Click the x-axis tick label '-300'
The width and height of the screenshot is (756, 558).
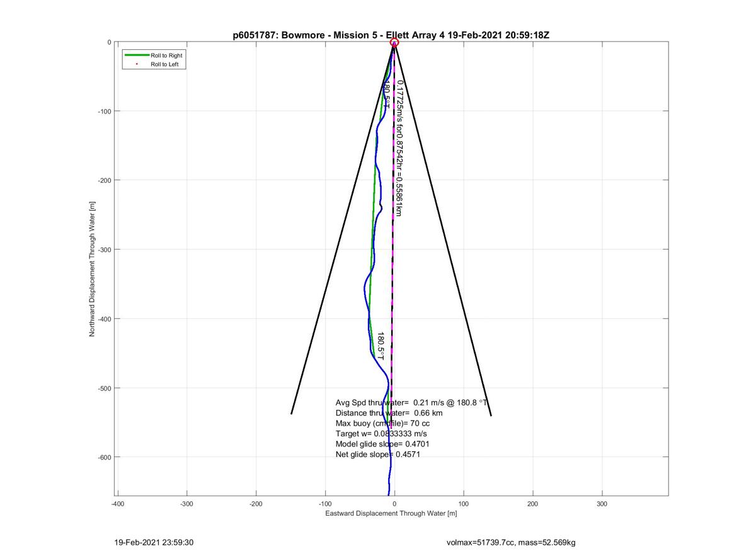(186, 504)
